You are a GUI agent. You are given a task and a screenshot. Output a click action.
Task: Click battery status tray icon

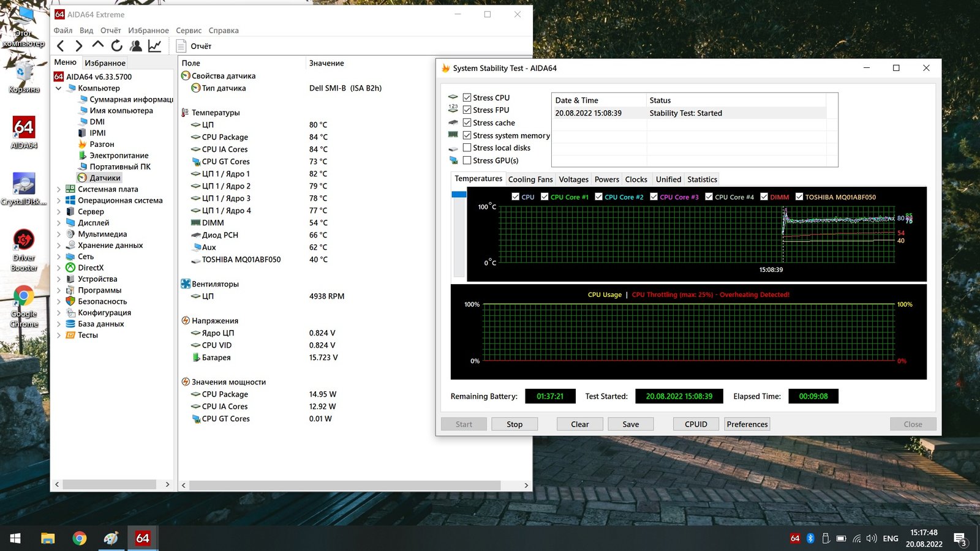(x=841, y=538)
